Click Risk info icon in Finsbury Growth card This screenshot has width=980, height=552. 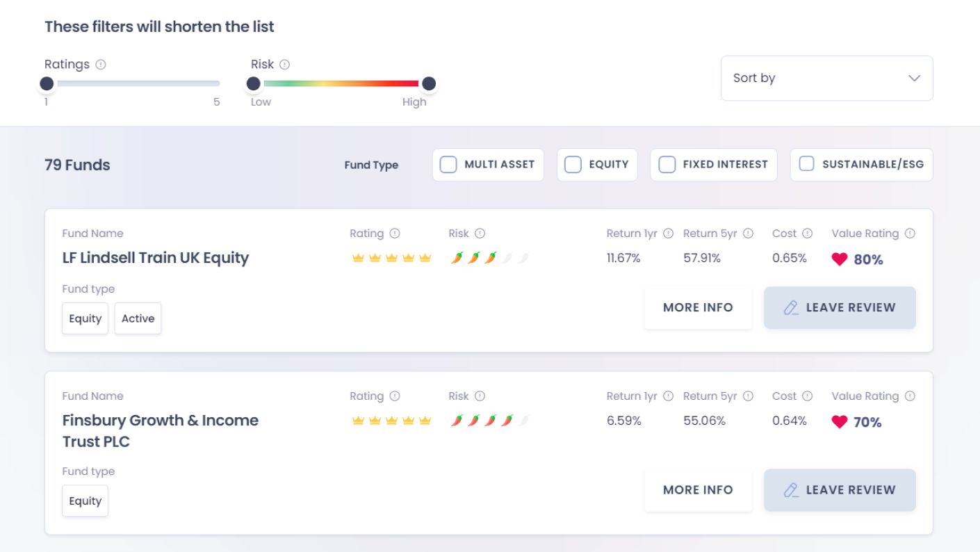[x=480, y=396]
